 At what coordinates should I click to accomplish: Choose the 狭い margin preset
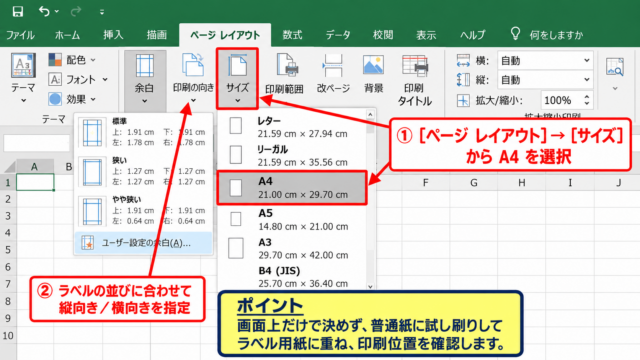pos(144,171)
